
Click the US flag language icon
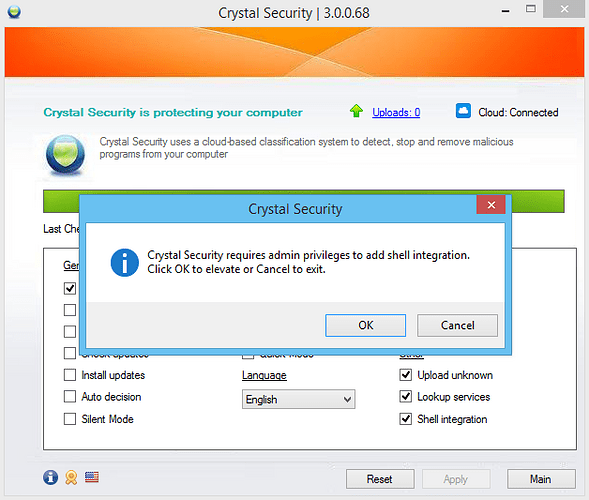point(92,477)
